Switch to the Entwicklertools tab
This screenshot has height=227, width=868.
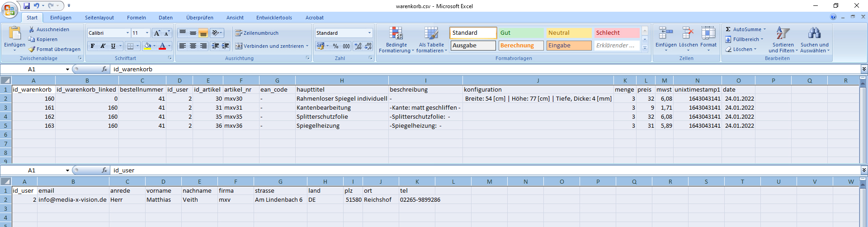274,18
